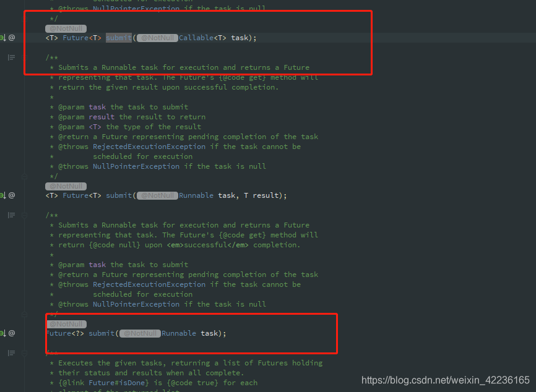The width and height of the screenshot is (536, 392).
Task: Click '<em>successful</em>' in the doc comment
Action: (207, 245)
